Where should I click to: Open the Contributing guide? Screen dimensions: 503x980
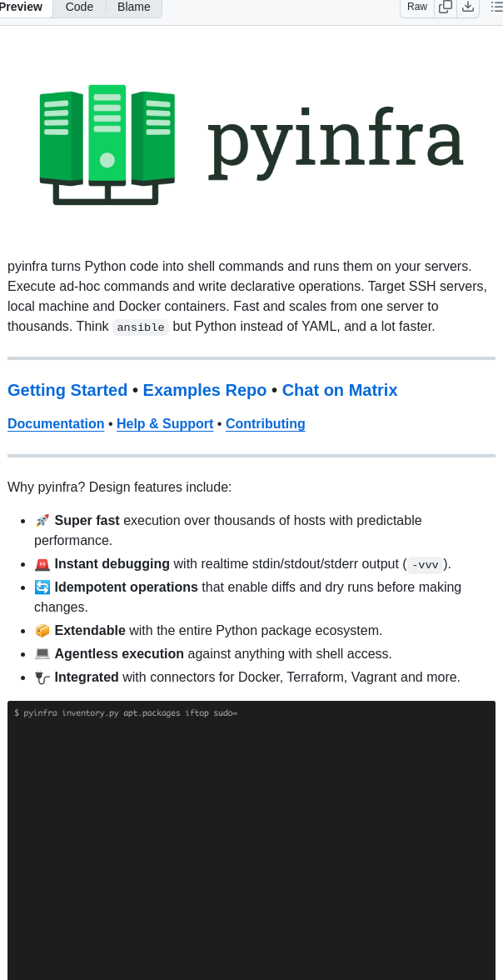coord(265,424)
